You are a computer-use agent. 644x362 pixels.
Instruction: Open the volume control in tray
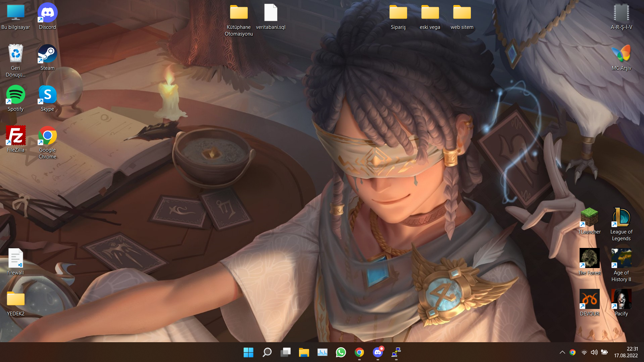pyautogui.click(x=594, y=352)
